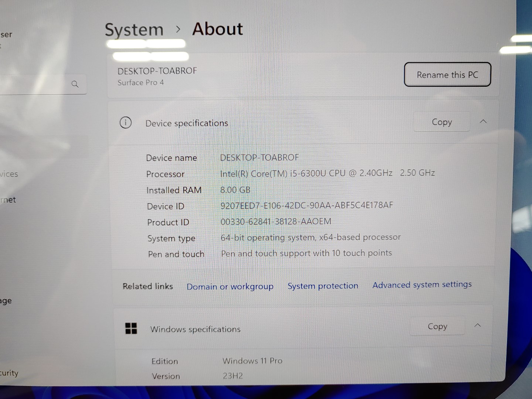Click the Device name value in the specifications list
This screenshot has width=532, height=399.
coord(259,157)
